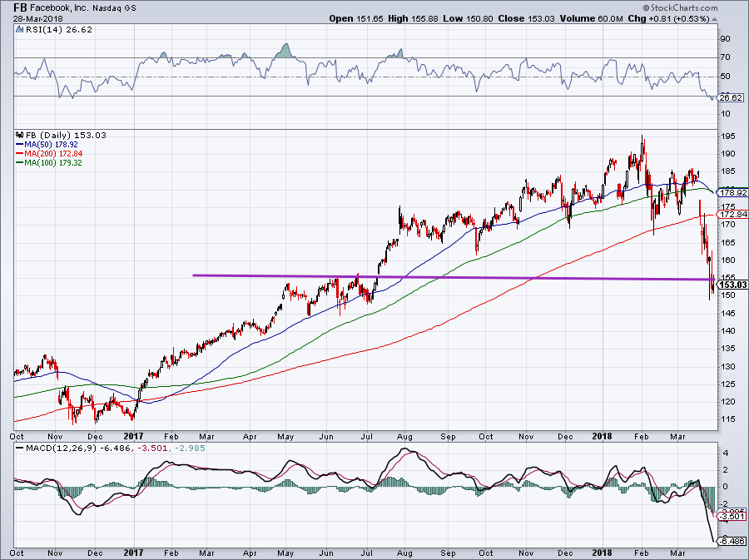Click the Volume 60.0M value

coord(591,19)
